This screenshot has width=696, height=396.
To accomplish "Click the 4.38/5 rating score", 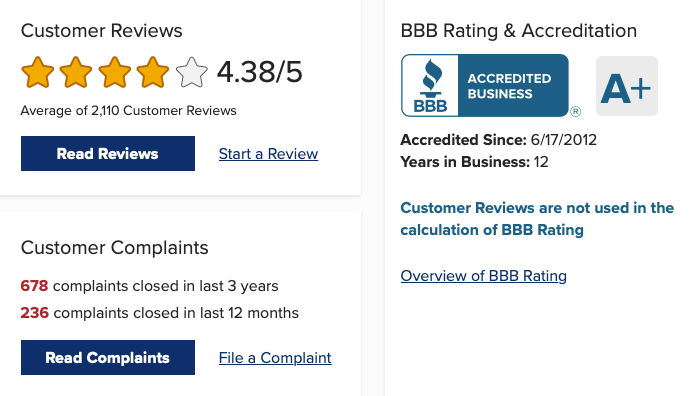I will pyautogui.click(x=260, y=72).
